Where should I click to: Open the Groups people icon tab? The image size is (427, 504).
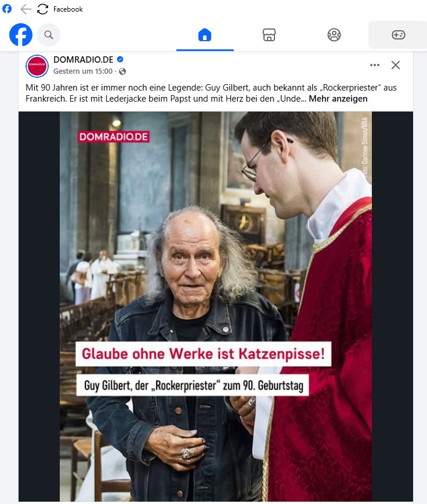[334, 35]
